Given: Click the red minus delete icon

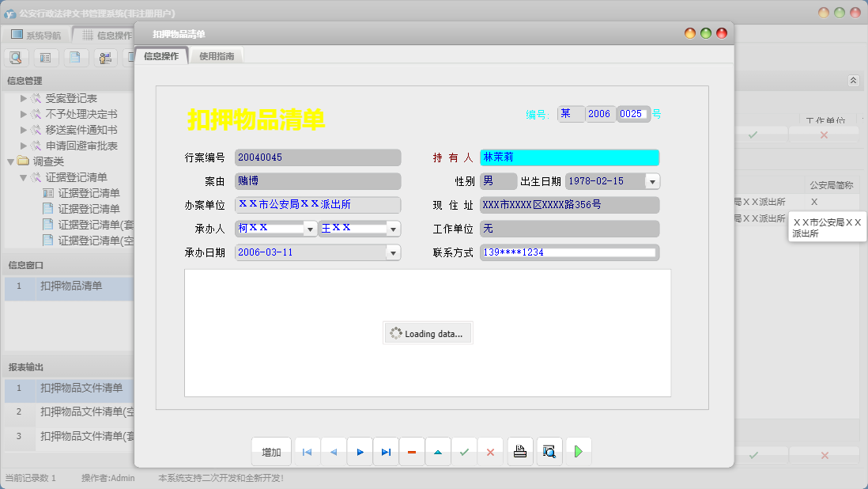Looking at the screenshot, I should click(x=412, y=452).
